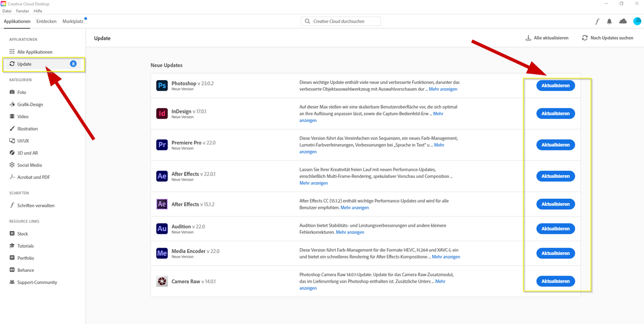Image resolution: width=644 pixels, height=324 pixels.
Task: Click Aktualisieren for After Effects v 15.1.2
Action: (555, 204)
